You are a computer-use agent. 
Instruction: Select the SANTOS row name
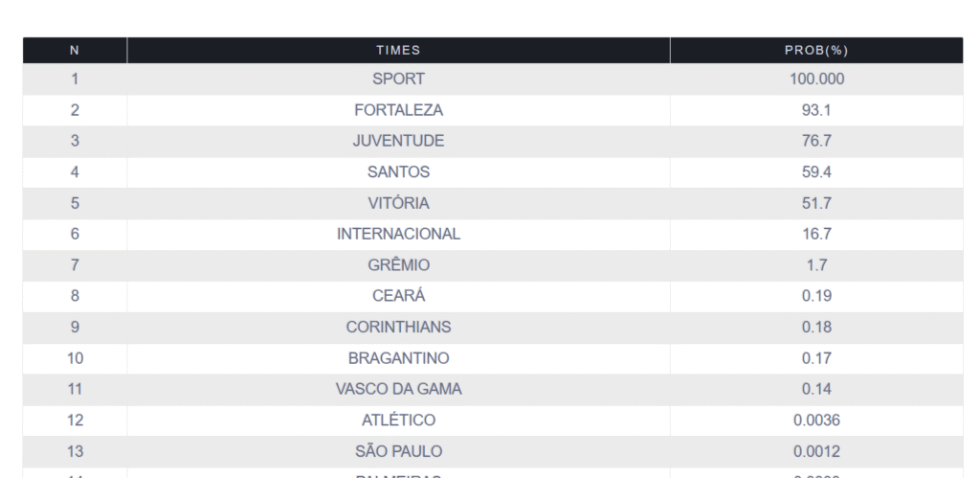point(398,172)
